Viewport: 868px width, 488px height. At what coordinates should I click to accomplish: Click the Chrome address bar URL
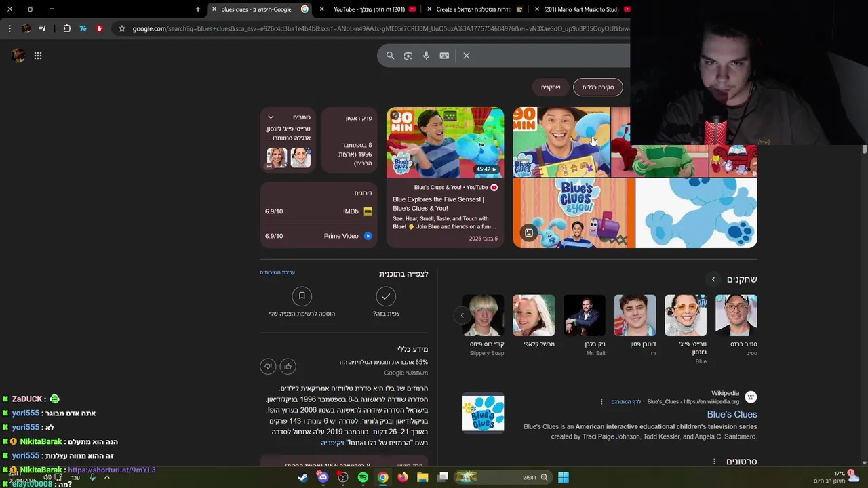coord(380,28)
